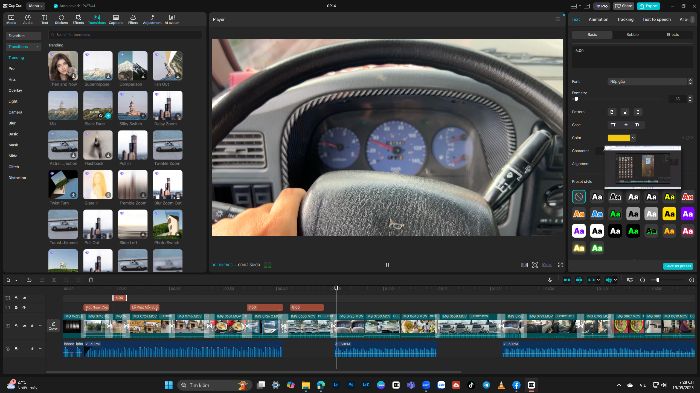The image size is (700, 393).
Task: Select the Transitions tab icon
Action: (97, 19)
